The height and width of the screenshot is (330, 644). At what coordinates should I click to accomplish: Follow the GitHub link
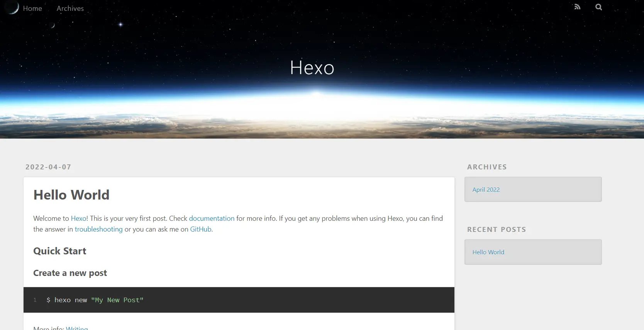tap(200, 229)
